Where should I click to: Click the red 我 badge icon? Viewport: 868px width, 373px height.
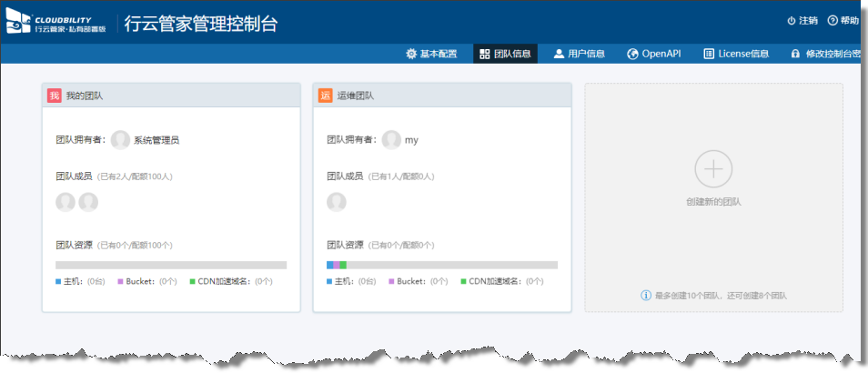(x=55, y=96)
